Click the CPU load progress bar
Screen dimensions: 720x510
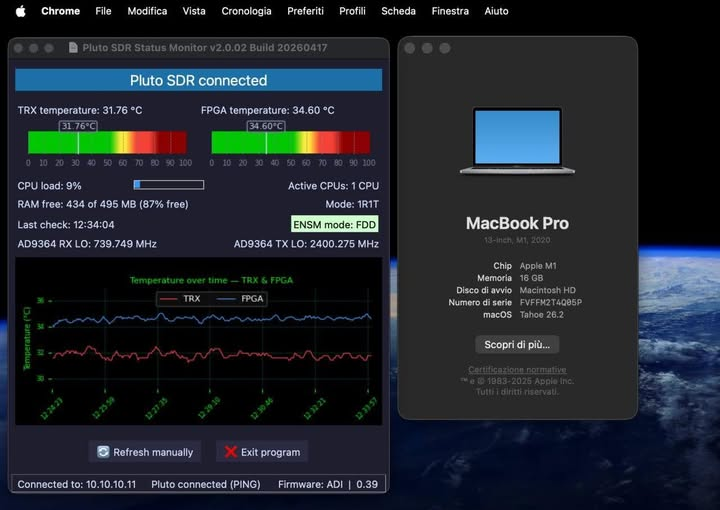click(x=169, y=185)
